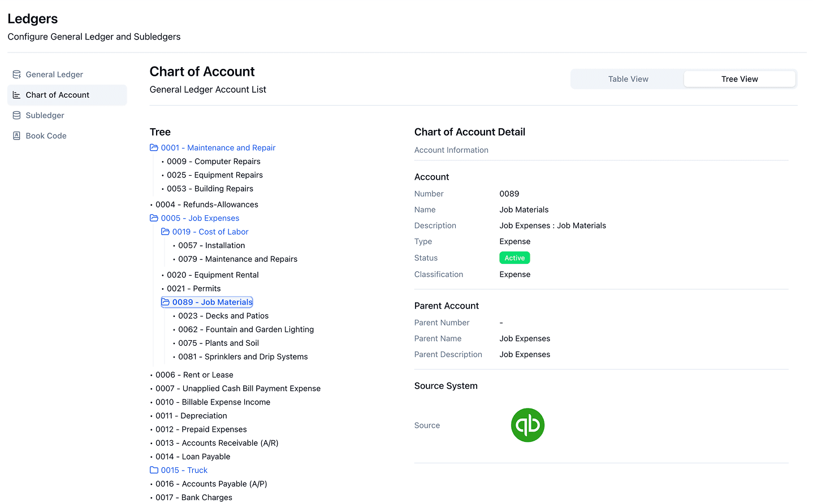Select 0013 - Accounts Receivable (A/R)
The height and width of the screenshot is (504, 813).
217,443
